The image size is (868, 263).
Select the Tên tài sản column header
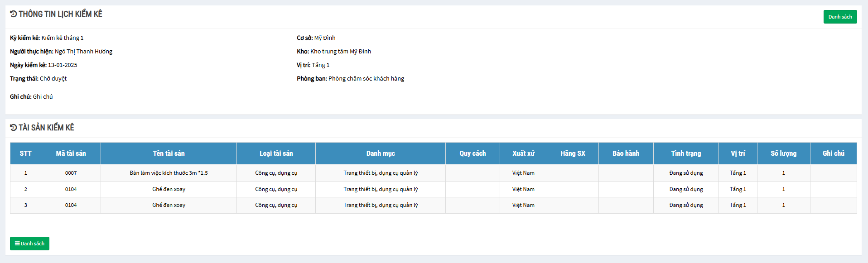[x=169, y=153]
